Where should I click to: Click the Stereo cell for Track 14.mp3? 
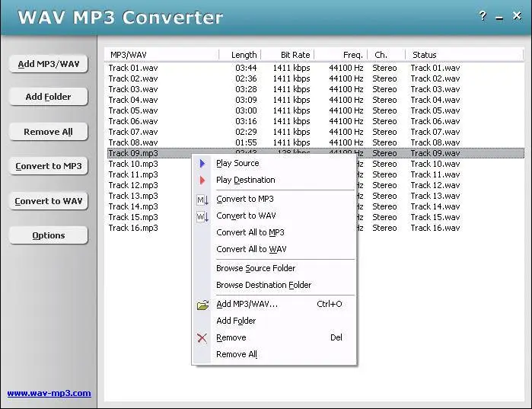(384, 206)
